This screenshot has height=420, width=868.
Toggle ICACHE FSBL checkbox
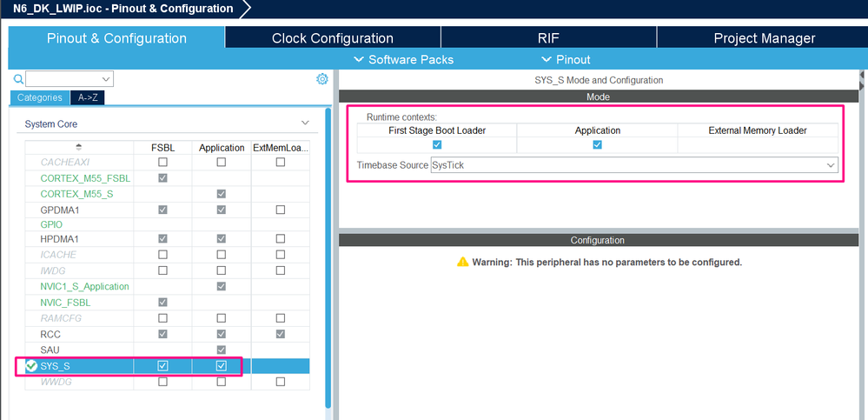point(162,255)
